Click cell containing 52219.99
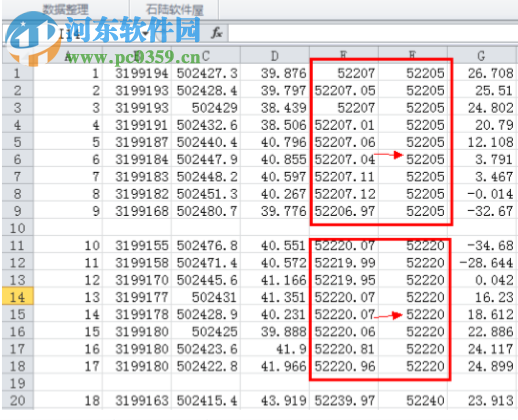518x420 pixels. [x=344, y=263]
